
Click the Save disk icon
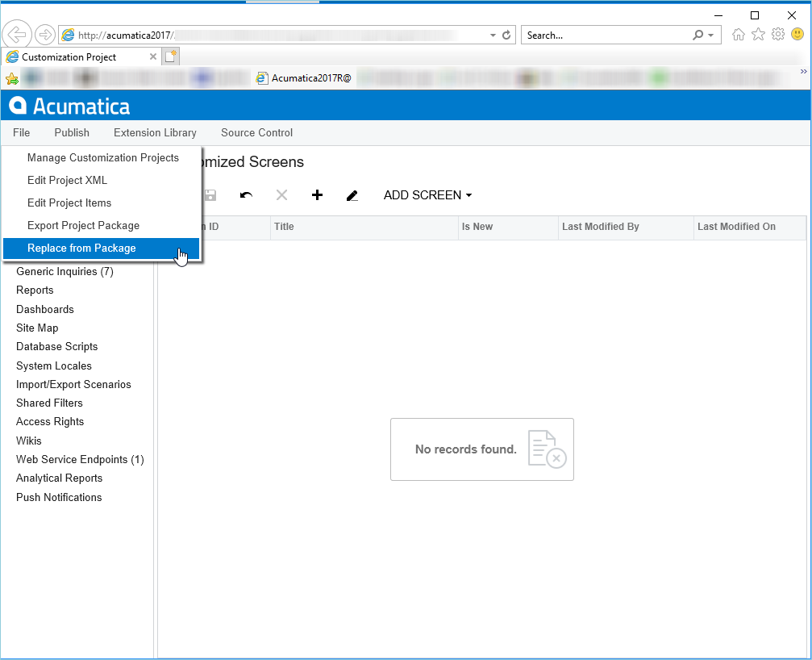(x=210, y=195)
